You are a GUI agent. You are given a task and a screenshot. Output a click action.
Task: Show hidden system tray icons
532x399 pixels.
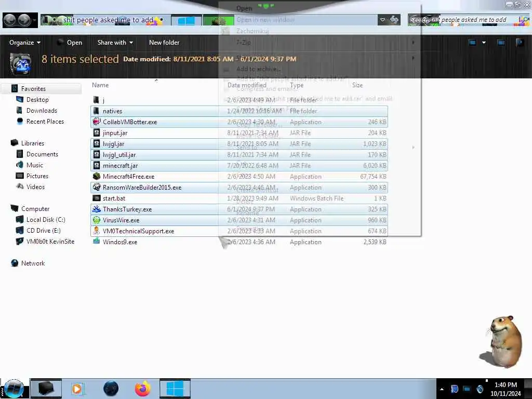point(442,390)
